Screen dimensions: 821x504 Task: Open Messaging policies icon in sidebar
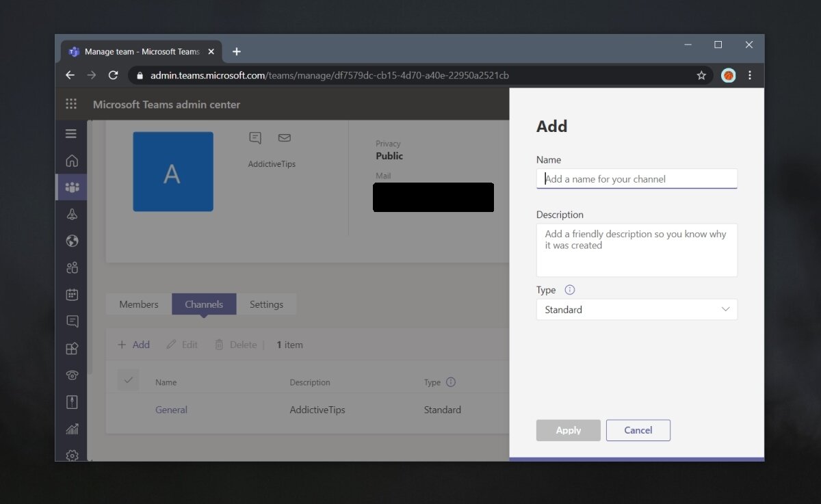point(72,321)
